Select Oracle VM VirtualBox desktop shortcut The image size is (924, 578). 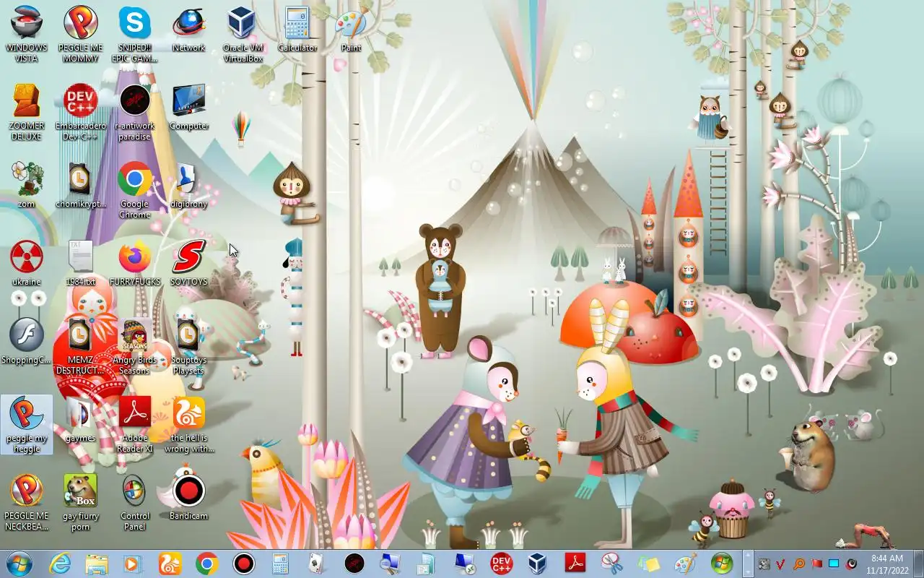243,34
